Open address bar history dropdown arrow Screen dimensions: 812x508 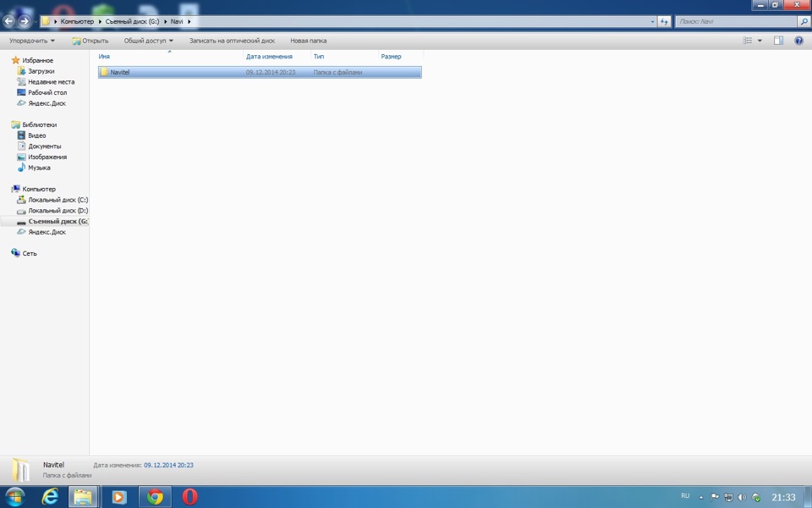652,21
